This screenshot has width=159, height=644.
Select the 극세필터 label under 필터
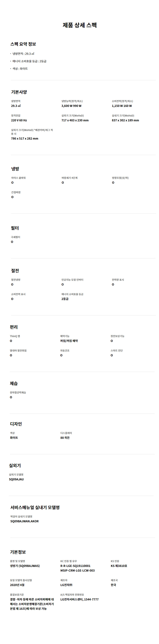pyautogui.click(x=16, y=237)
